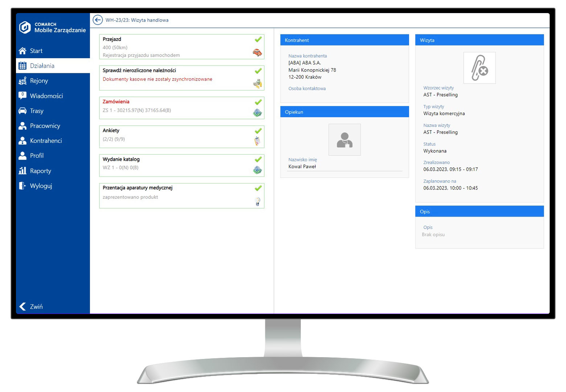Click the green checkmark in Wydanie katalog
Screen dimensions: 566x392
coord(258,159)
